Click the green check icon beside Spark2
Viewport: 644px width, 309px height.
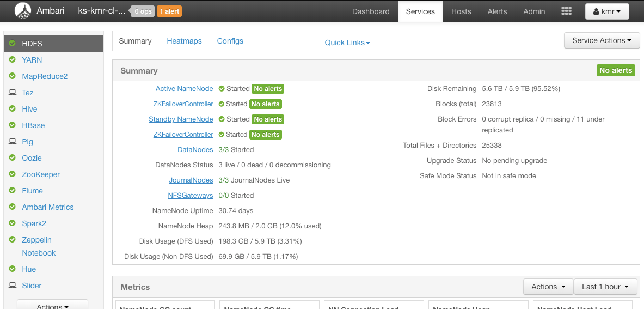13,223
